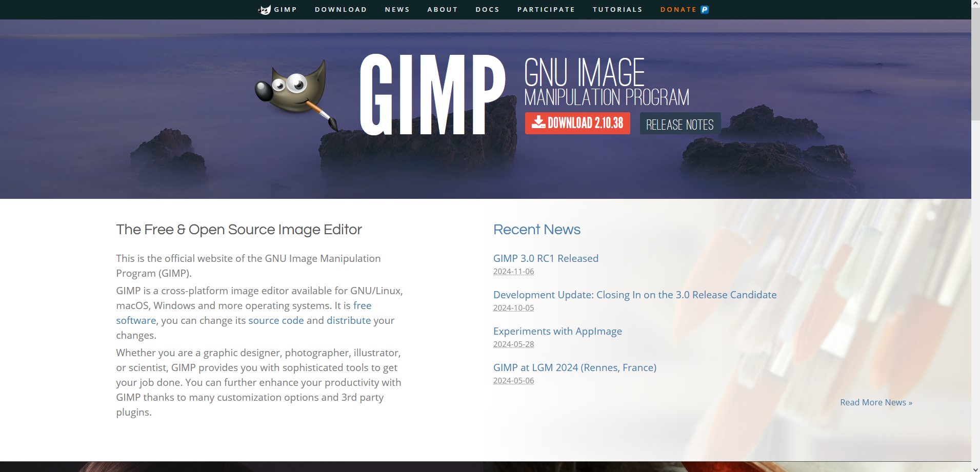Follow the distribute link
This screenshot has width=980, height=472.
[x=349, y=320]
